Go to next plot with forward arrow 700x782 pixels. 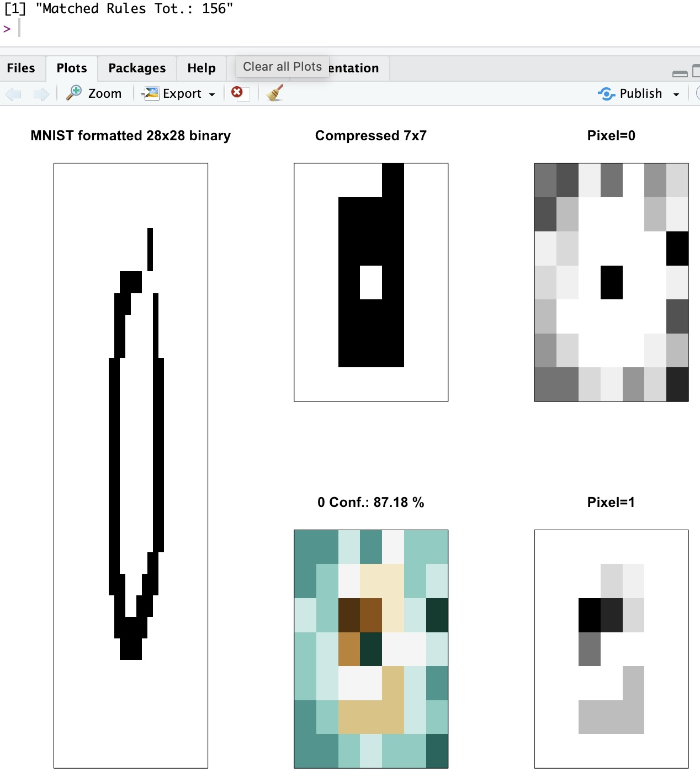41,94
